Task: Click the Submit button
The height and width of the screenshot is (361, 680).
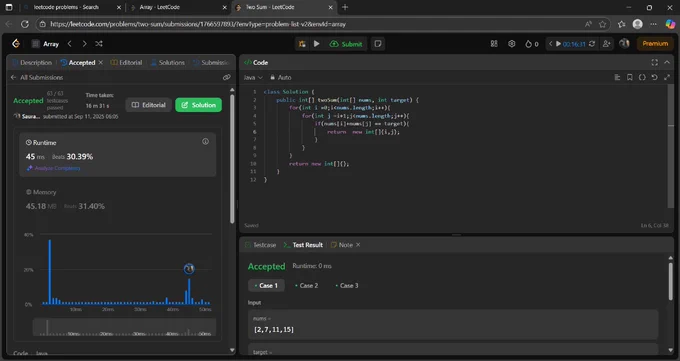Action: tap(346, 44)
